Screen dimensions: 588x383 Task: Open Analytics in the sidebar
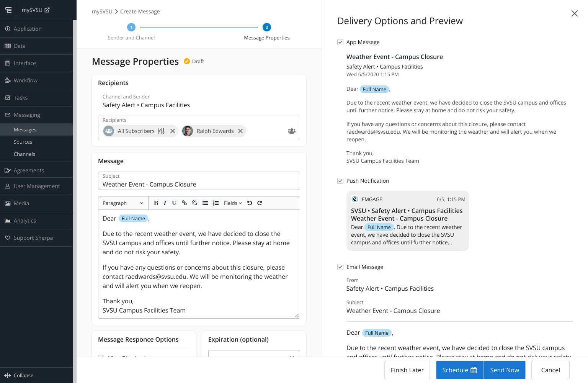coord(36,221)
